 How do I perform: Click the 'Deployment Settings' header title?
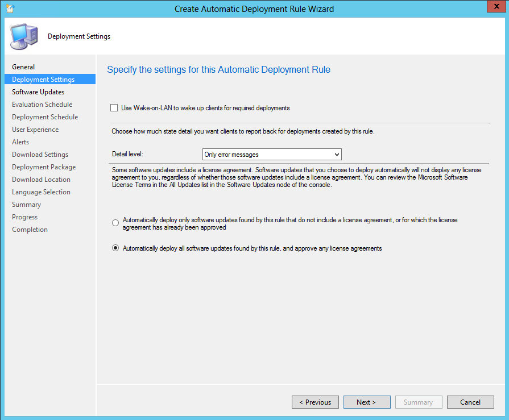[x=79, y=36]
